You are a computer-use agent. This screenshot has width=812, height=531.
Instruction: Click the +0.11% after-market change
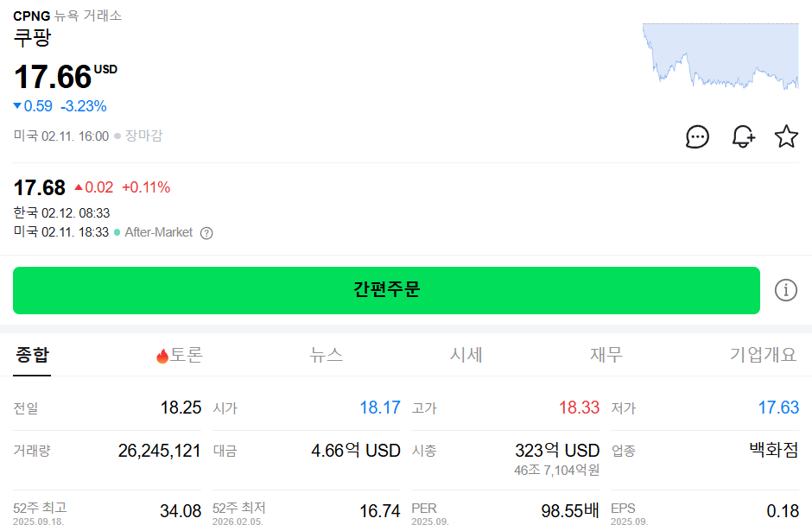146,187
